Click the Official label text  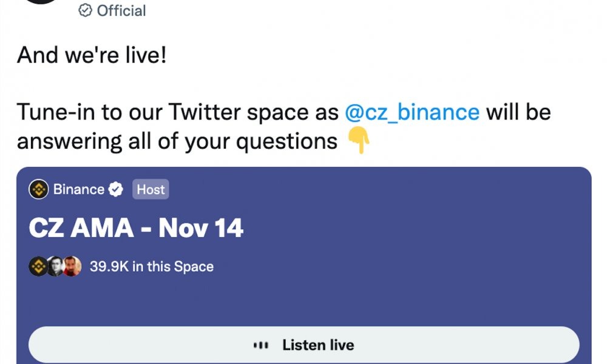pos(121,11)
